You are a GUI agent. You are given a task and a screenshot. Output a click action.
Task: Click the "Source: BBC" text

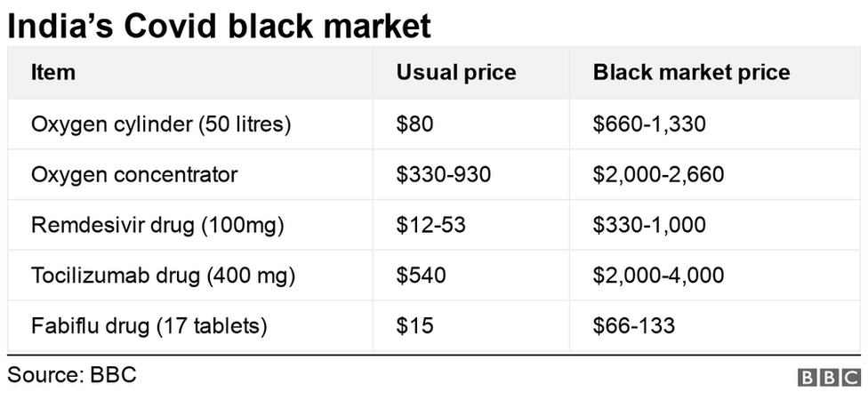(72, 374)
